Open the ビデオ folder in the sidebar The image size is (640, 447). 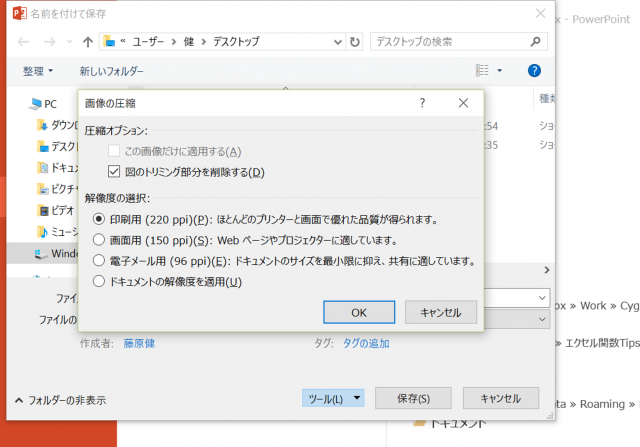(58, 210)
